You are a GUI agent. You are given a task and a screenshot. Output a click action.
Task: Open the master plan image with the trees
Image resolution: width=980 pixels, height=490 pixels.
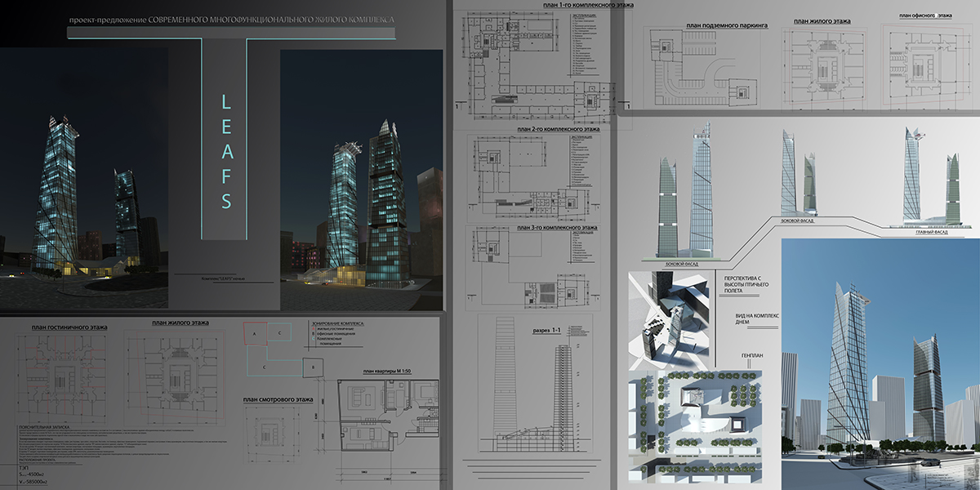pos(696,426)
